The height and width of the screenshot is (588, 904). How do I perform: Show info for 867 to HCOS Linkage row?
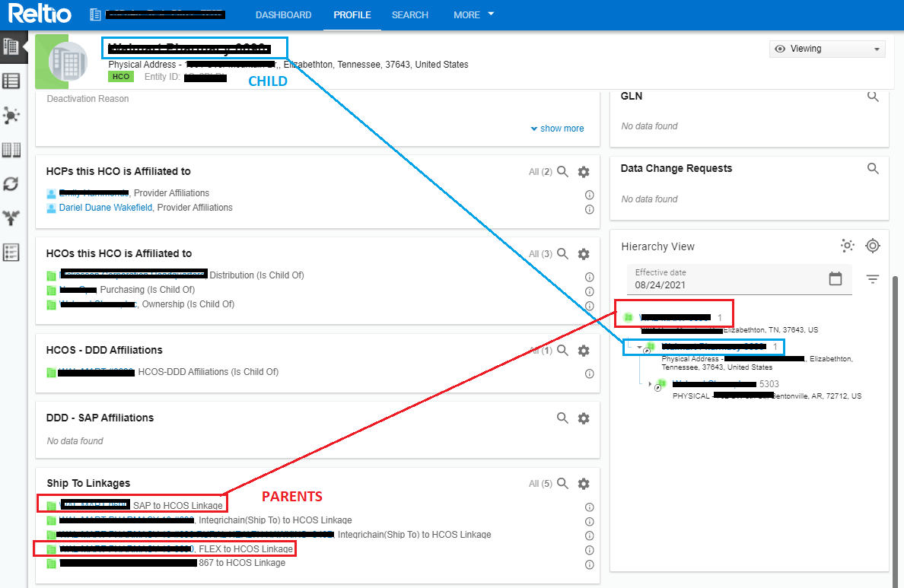(589, 565)
